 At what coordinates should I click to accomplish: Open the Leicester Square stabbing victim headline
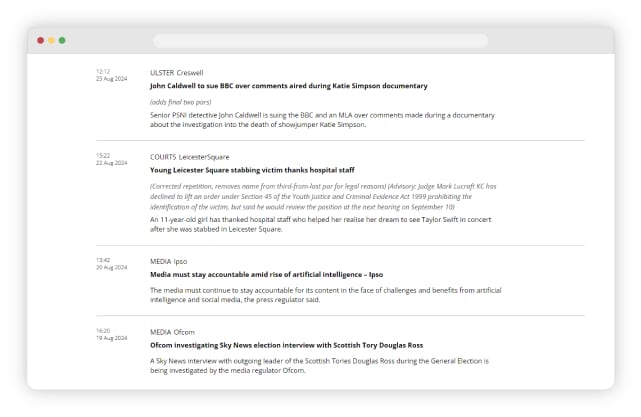[252, 170]
